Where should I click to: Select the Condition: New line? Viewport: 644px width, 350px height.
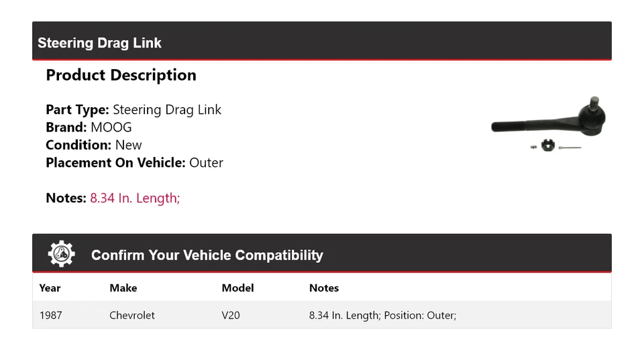click(94, 145)
